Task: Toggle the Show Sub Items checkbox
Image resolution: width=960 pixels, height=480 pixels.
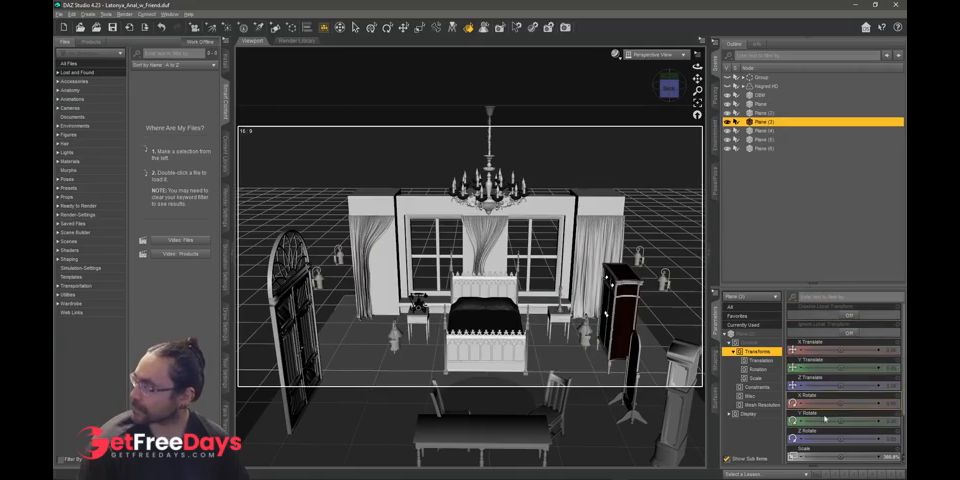Action: click(x=727, y=459)
